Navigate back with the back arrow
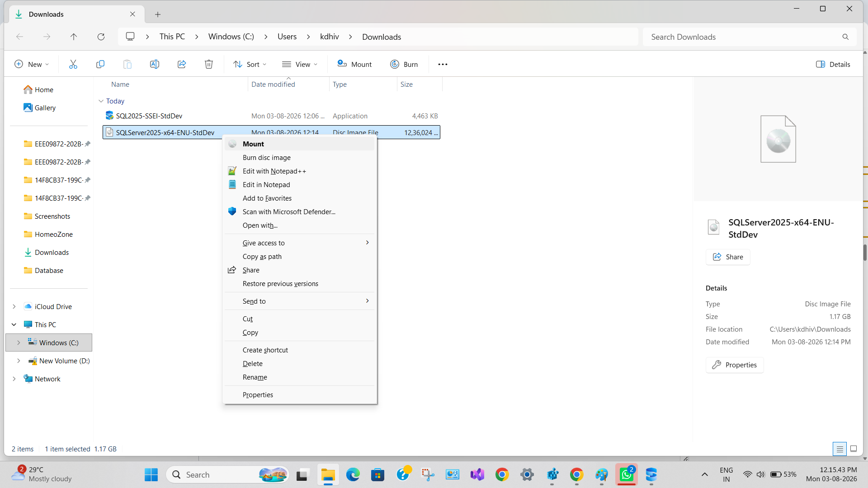This screenshot has height=488, width=868. coord(19,37)
